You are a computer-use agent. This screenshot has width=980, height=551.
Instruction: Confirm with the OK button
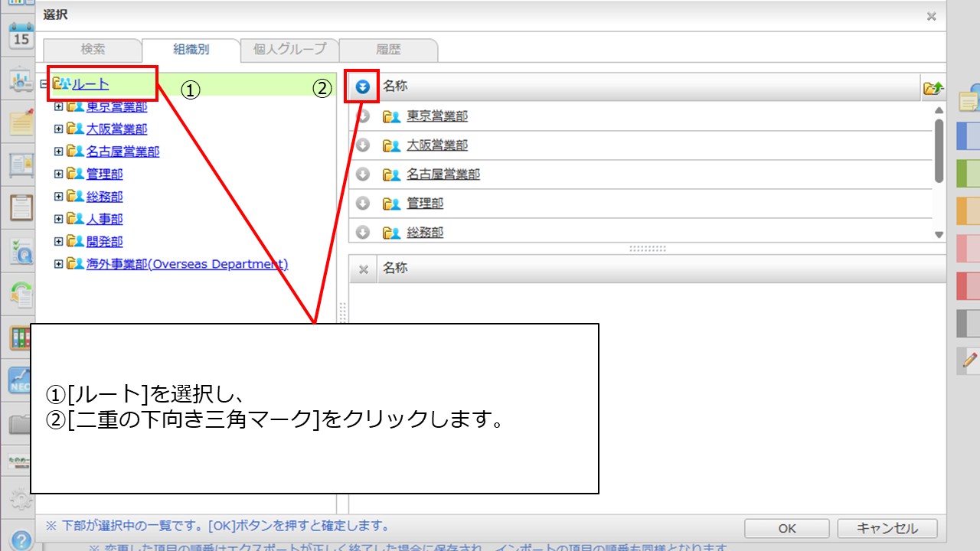pyautogui.click(x=787, y=528)
